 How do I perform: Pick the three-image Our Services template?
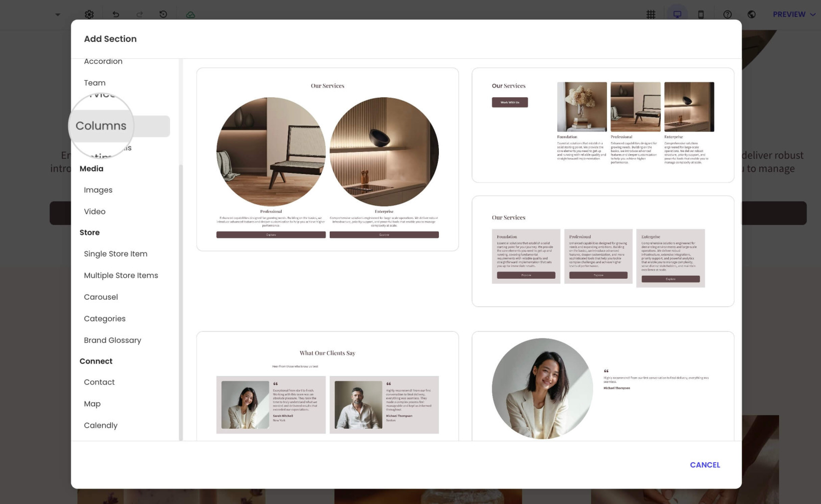pos(603,125)
